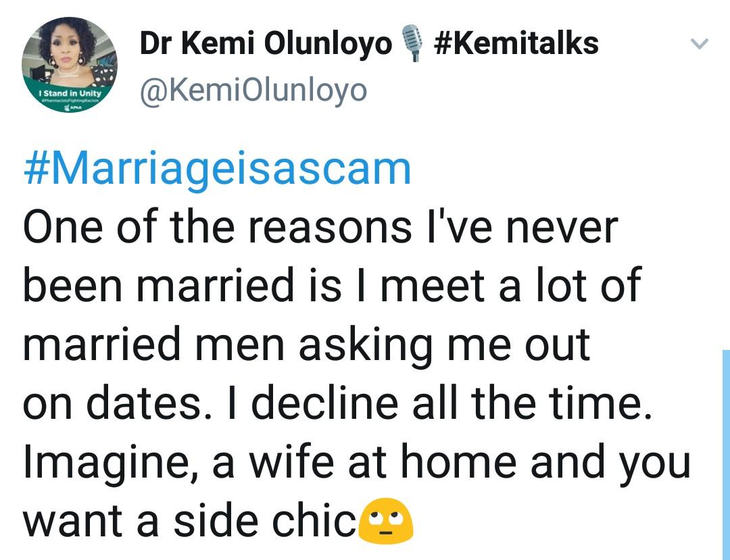
Task: Click the microphone emoji beside the name
Action: [x=412, y=43]
